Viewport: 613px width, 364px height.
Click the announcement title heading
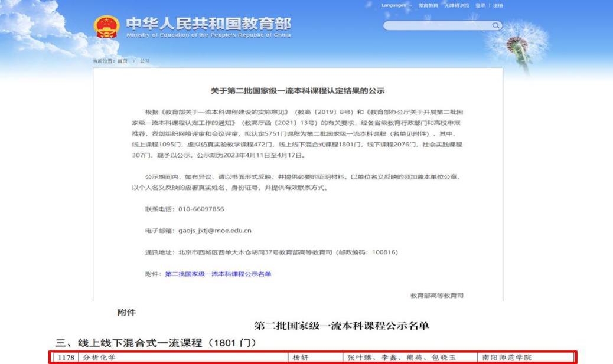point(298,91)
